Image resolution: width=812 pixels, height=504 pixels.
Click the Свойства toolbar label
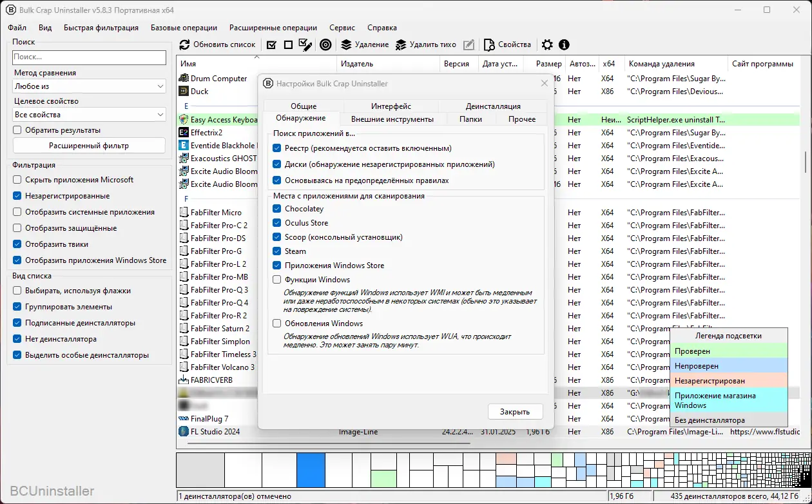click(x=515, y=44)
